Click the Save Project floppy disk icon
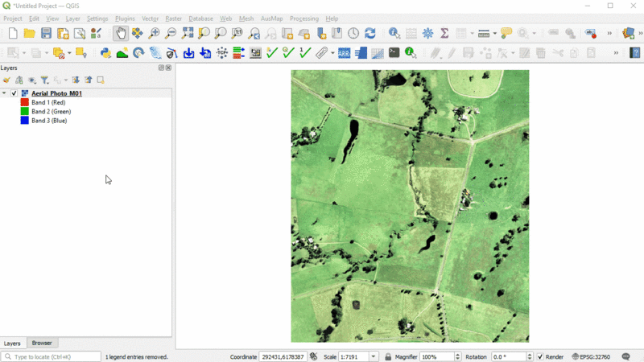The width and height of the screenshot is (644, 362). [x=46, y=33]
